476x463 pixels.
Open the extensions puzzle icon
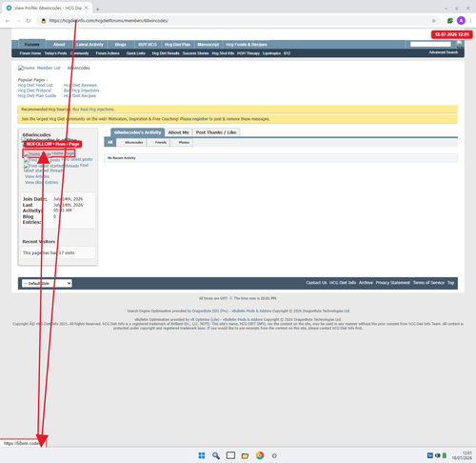(449, 21)
